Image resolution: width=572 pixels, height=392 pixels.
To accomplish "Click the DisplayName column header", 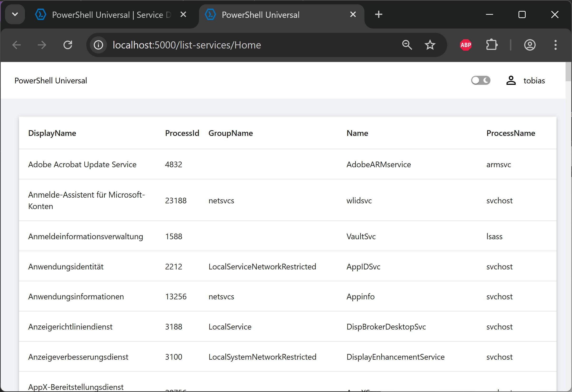I will 52,133.
